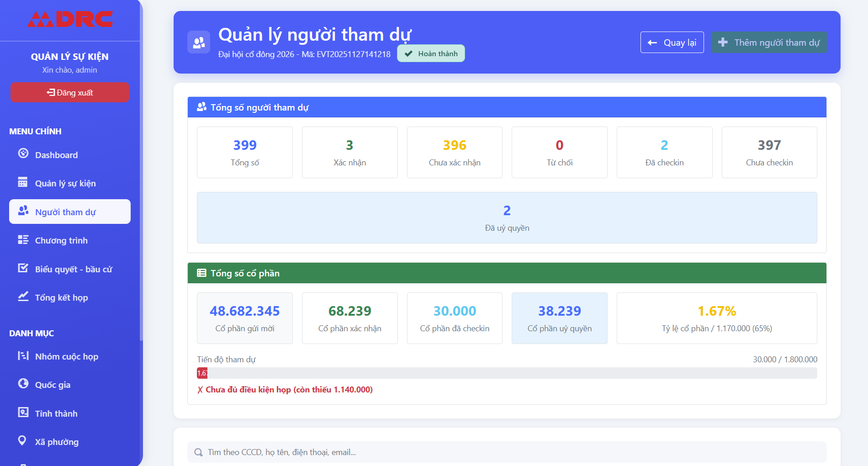Click the Quốc gia globe icon
The height and width of the screenshot is (466, 868).
[x=23, y=384]
